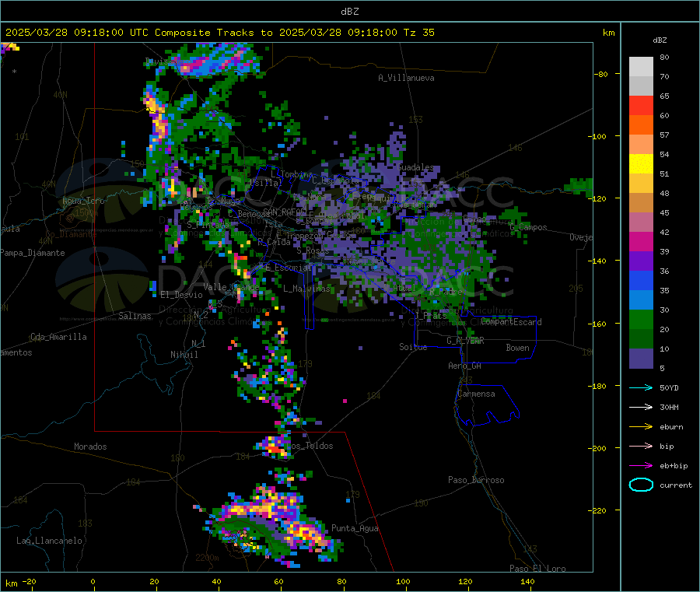This screenshot has height=592, width=700.
Task: Click the 0 km tick on bottom axis
Action: [93, 582]
